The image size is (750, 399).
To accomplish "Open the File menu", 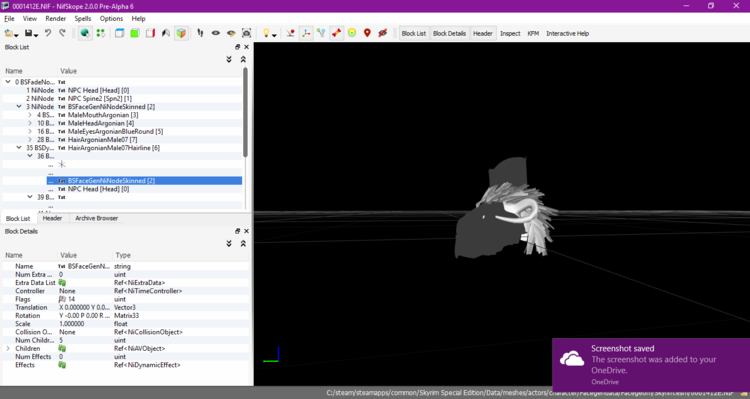I will point(9,18).
